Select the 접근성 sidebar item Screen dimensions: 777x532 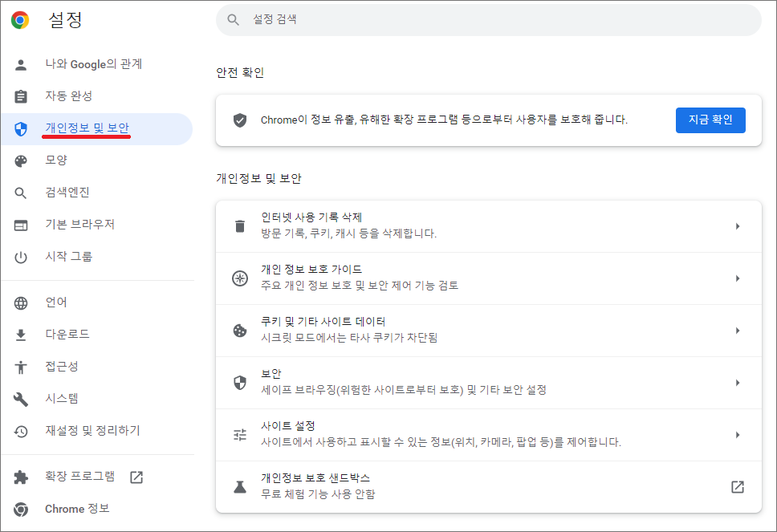[x=96, y=367]
